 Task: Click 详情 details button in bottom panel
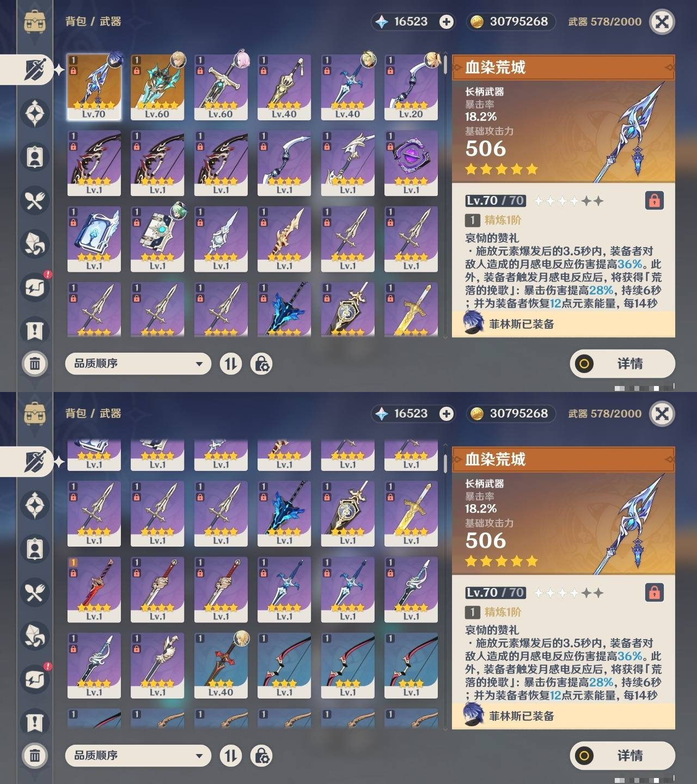[622, 755]
